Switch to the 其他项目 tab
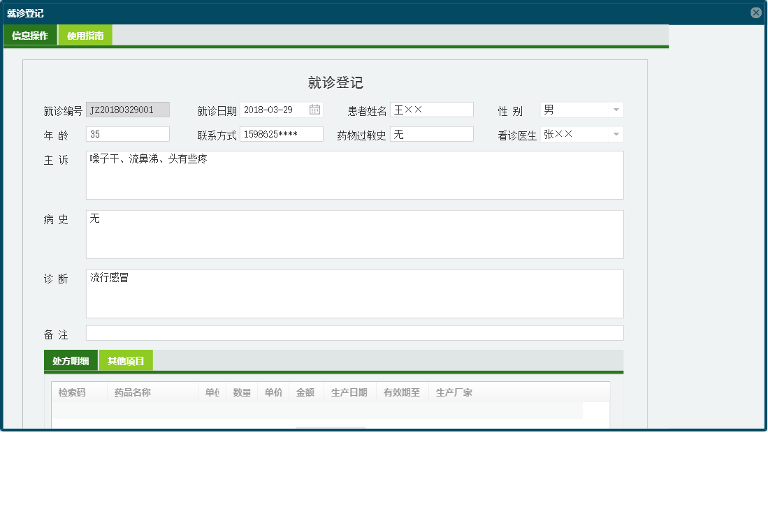This screenshot has width=768, height=532. 126,360
